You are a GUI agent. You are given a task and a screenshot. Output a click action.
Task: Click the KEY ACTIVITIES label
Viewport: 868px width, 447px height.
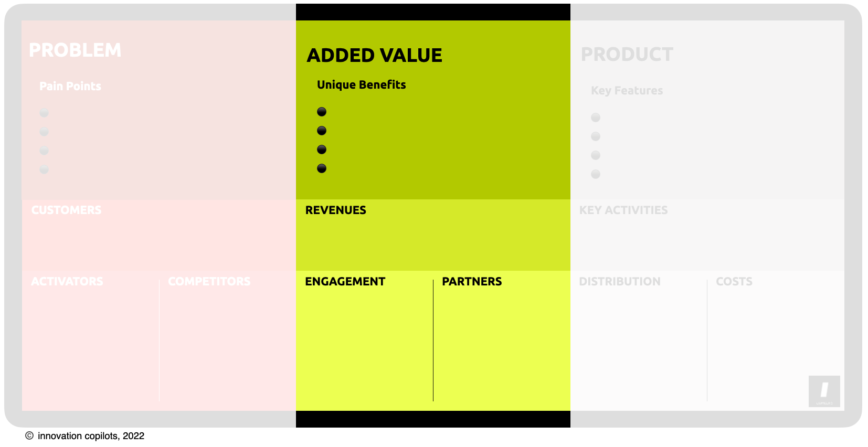pos(623,210)
